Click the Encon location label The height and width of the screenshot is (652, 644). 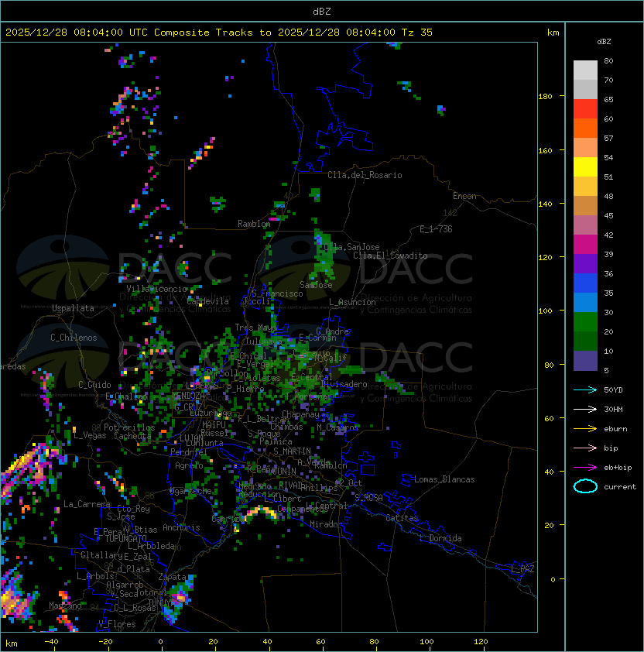(464, 196)
